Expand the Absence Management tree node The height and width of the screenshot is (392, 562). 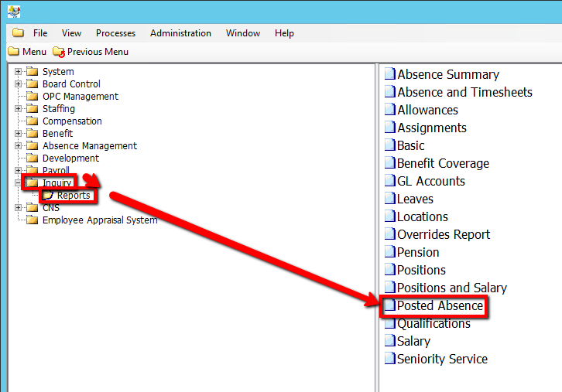18,146
